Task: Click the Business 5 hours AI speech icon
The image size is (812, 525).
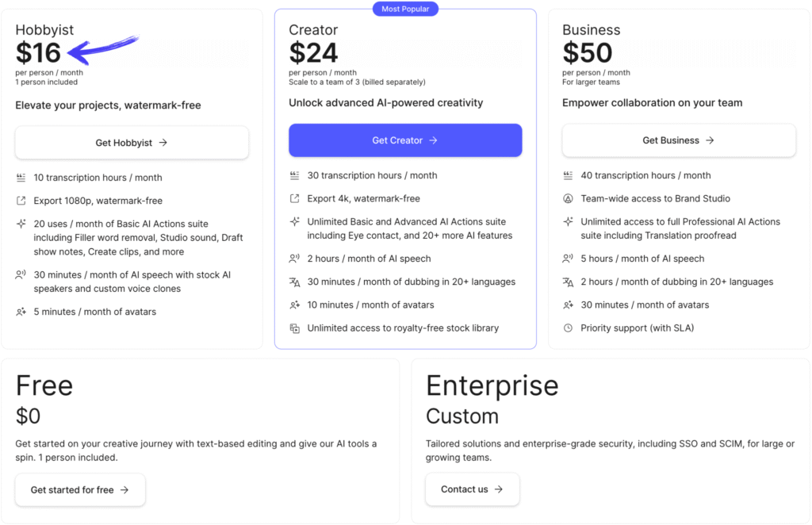Action: [568, 259]
